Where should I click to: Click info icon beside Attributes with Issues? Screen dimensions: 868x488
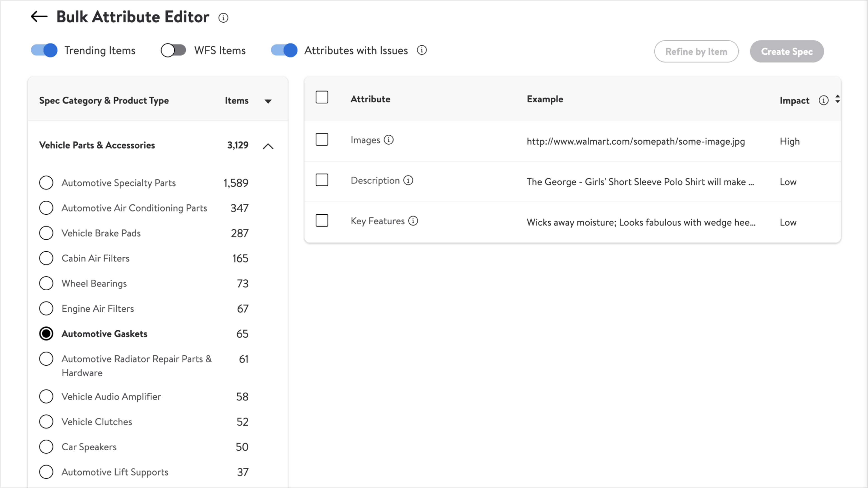(x=422, y=50)
